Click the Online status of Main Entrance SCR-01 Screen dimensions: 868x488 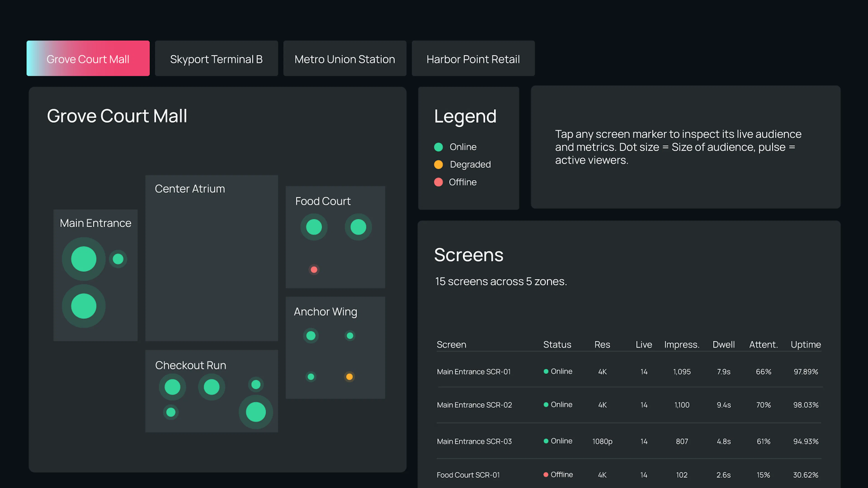point(558,371)
